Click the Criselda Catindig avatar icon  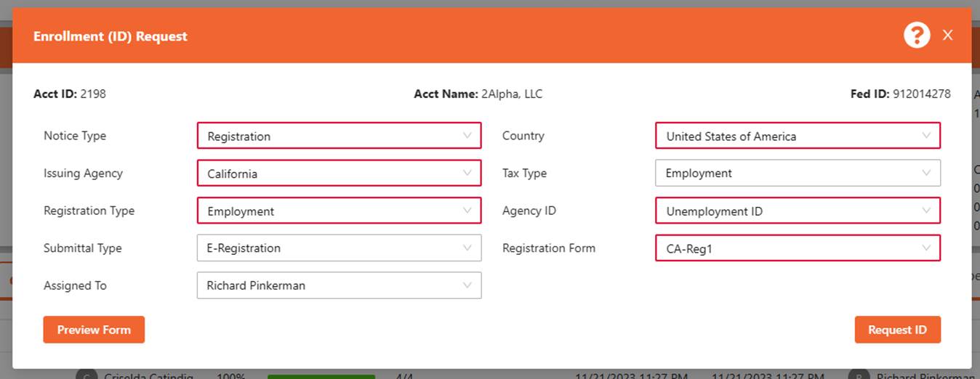point(85,376)
